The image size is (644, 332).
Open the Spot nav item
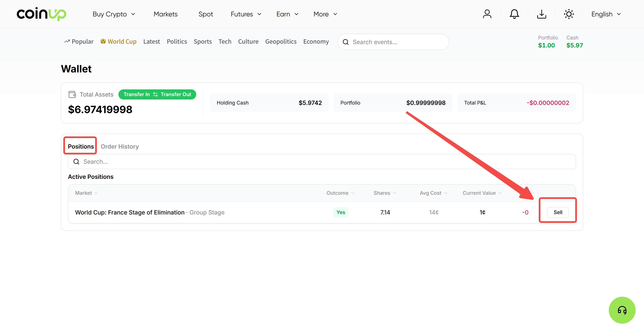(x=205, y=14)
